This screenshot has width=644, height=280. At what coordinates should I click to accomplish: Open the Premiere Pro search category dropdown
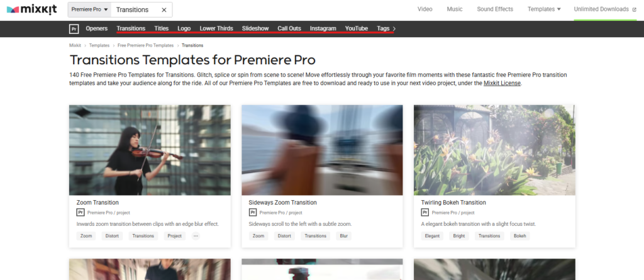(x=89, y=9)
